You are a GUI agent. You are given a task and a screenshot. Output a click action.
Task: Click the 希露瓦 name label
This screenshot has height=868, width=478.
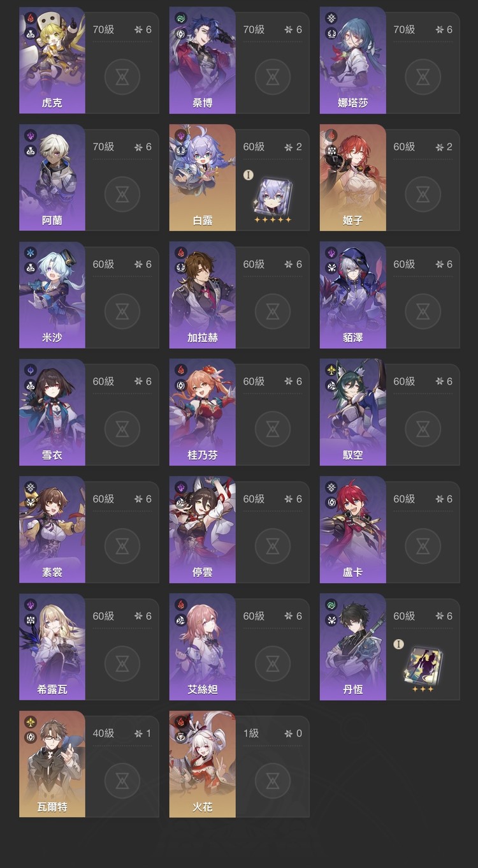[52, 689]
